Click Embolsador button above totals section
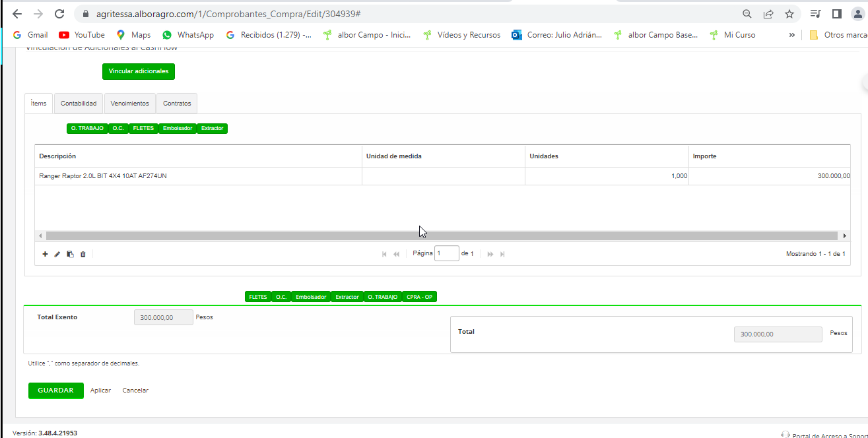 [x=311, y=297]
